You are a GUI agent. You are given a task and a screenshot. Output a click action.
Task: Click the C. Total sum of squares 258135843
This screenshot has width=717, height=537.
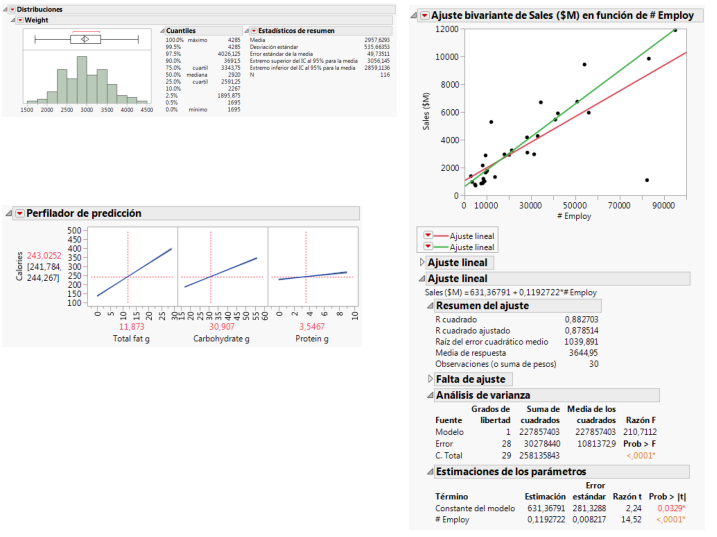click(x=539, y=456)
